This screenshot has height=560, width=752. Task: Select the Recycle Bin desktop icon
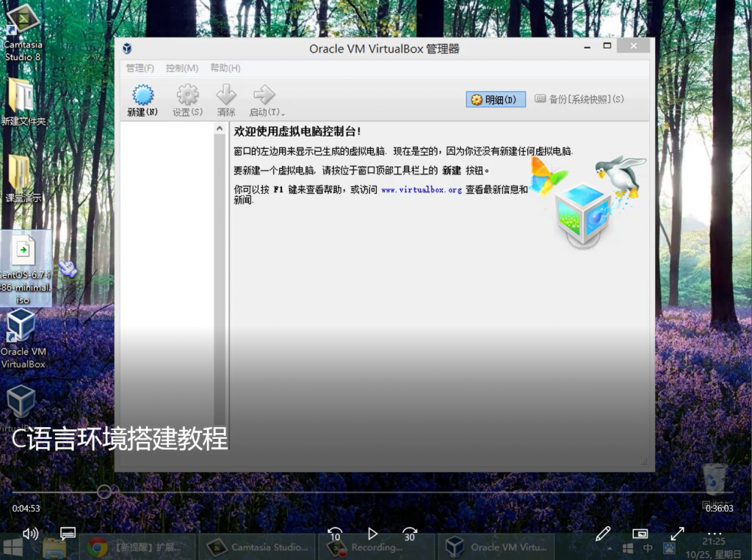point(715,486)
